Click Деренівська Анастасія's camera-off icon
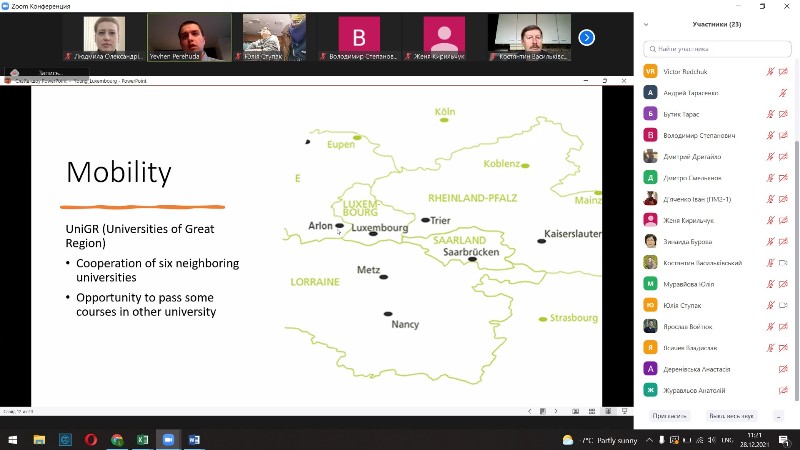Viewport: 800px width, 450px height. point(783,369)
